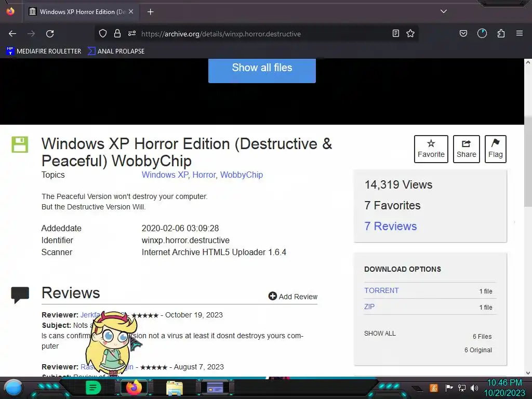Toggle reader view icon
This screenshot has width=532, height=399.
[395, 33]
